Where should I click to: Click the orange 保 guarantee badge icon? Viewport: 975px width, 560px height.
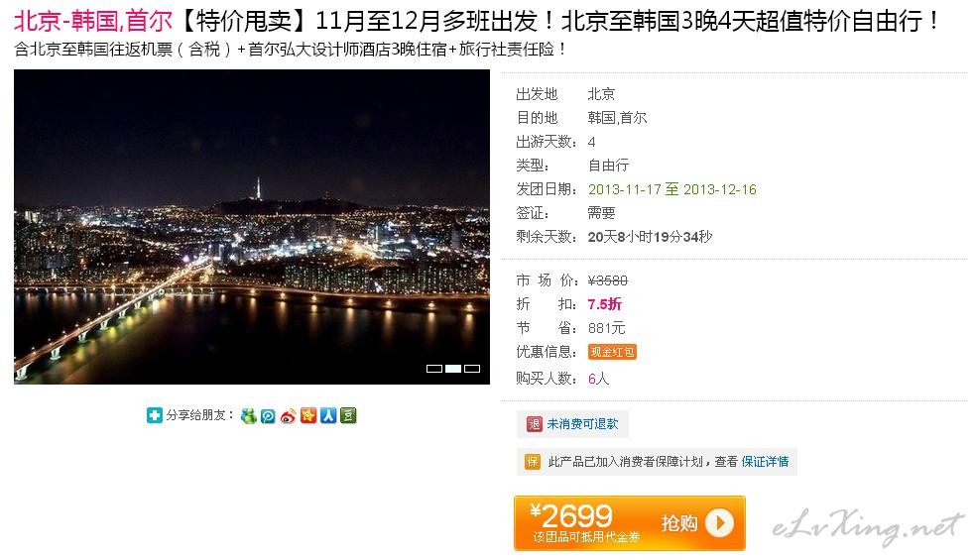[x=533, y=462]
